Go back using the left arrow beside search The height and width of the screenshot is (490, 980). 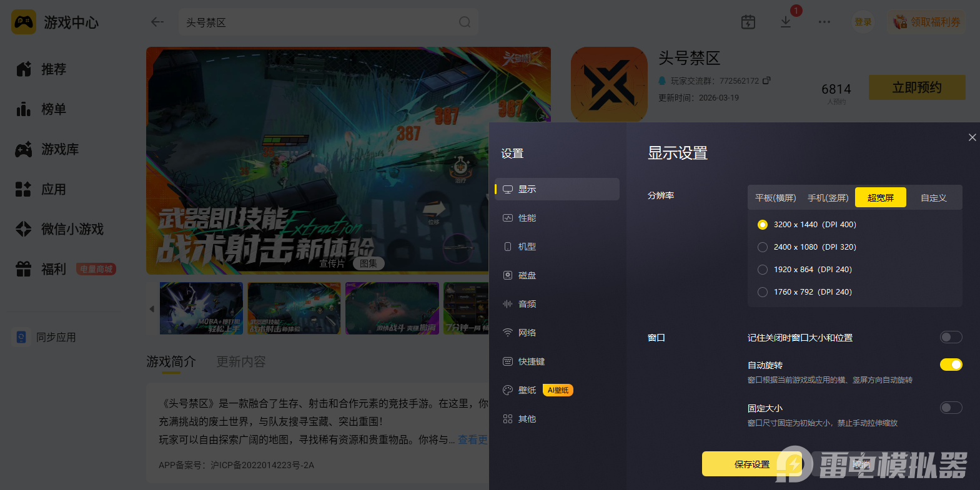coord(157,22)
